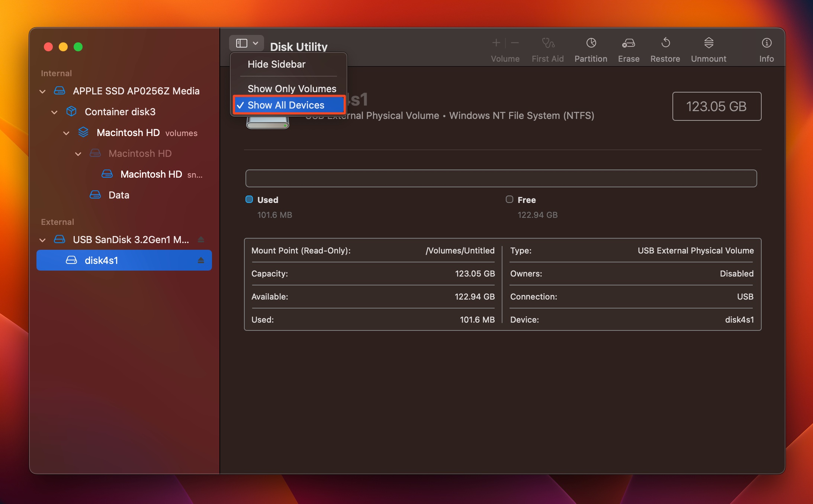Select Macintosh HD volumes layered icon
The height and width of the screenshot is (504, 813).
click(x=83, y=132)
